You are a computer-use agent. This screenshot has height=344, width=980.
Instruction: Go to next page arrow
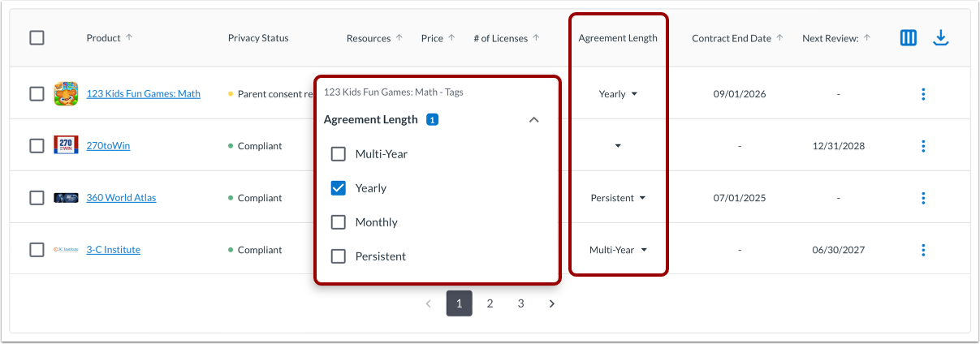pyautogui.click(x=552, y=303)
